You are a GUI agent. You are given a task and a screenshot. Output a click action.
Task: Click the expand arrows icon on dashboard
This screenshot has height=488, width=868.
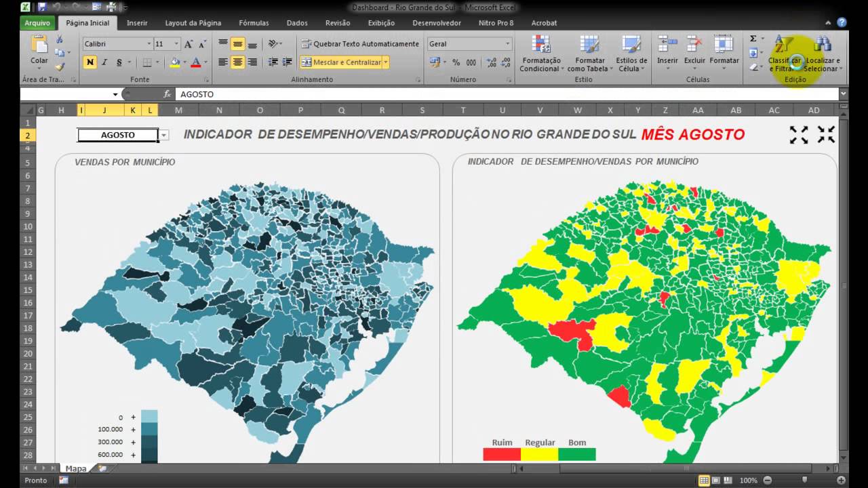(799, 134)
